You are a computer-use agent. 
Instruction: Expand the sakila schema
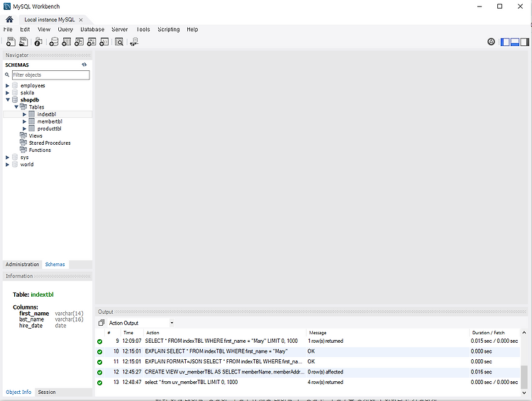click(7, 93)
